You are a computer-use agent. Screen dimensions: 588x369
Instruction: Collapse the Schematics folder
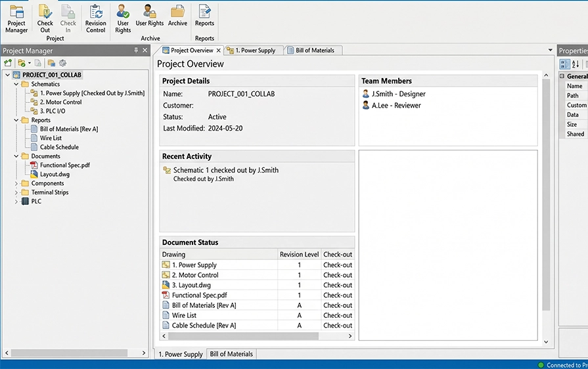coord(16,84)
